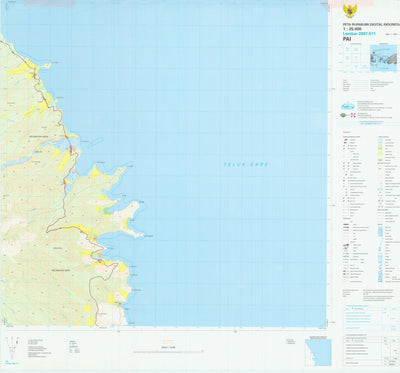Click the graphic scale bar below the map
Viewport: 400px width, 373px height.
[168, 351]
